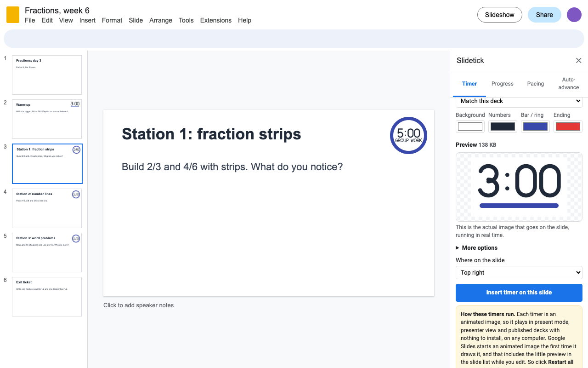588x368 pixels.
Task: Select slide 3 Station 1 thumbnail
Action: click(x=47, y=164)
